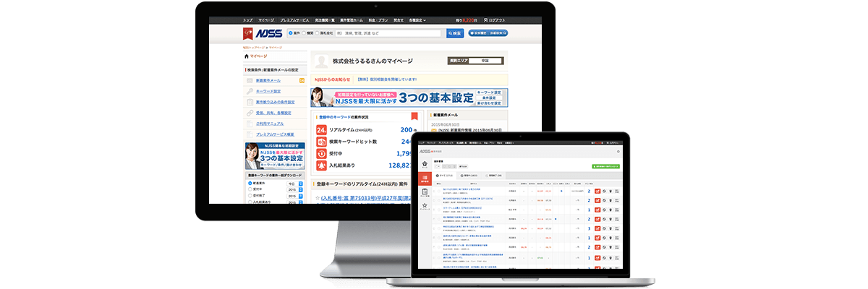
Task: Click the key icon beside キーワード設定
Action: click(250, 92)
